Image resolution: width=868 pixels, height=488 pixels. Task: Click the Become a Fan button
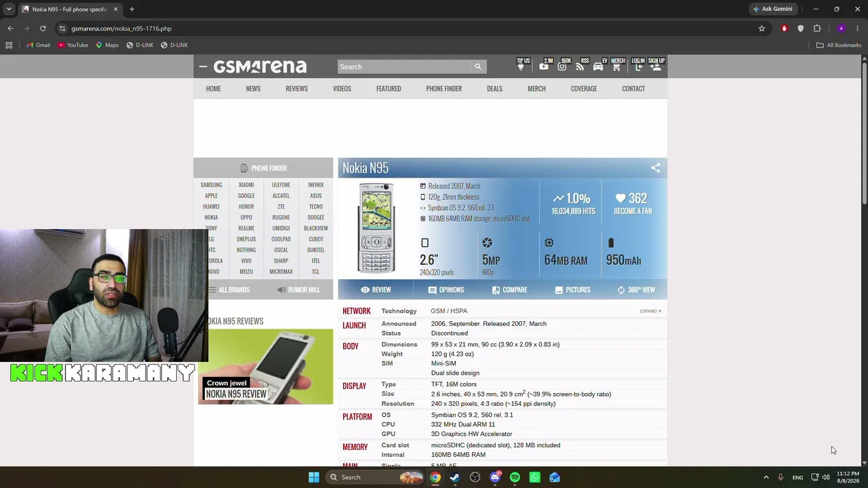[x=633, y=203]
